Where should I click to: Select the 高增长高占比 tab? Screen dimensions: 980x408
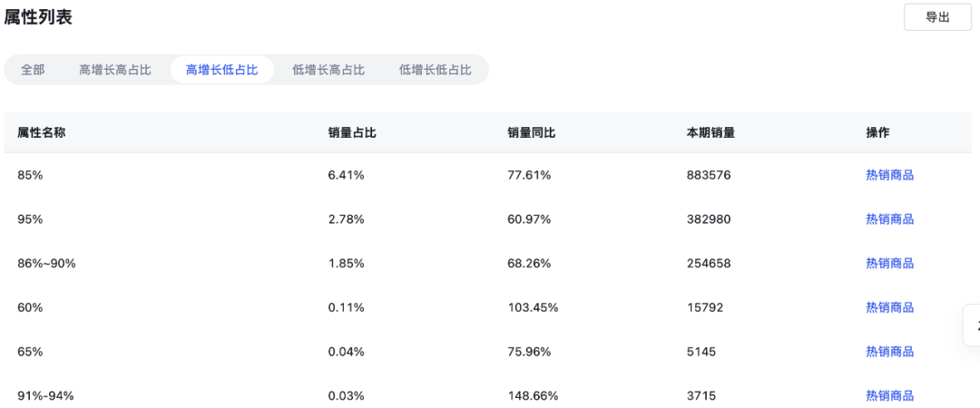[115, 69]
